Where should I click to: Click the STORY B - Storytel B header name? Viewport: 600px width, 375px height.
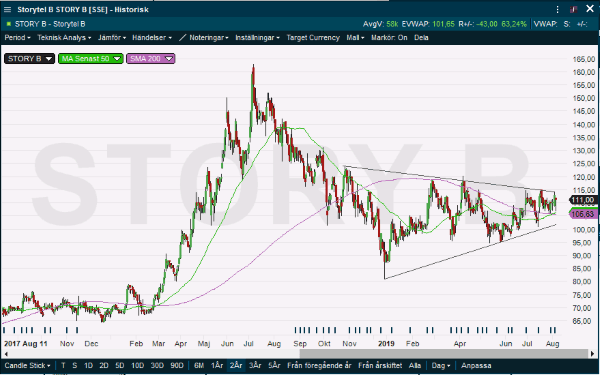click(x=50, y=24)
